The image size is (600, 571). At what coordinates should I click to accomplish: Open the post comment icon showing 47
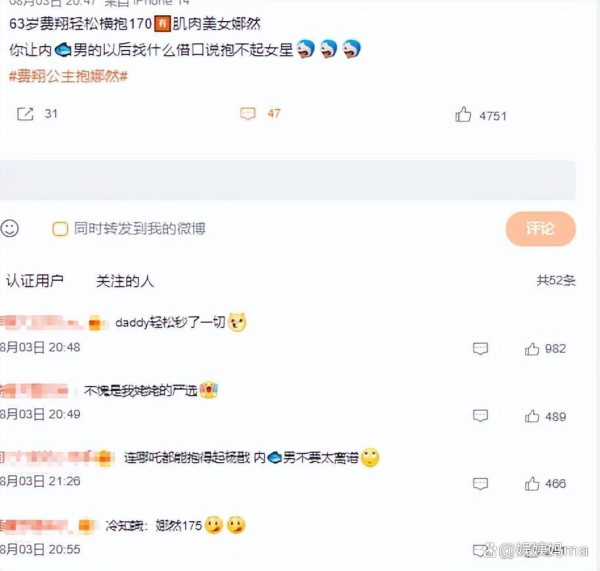click(248, 114)
